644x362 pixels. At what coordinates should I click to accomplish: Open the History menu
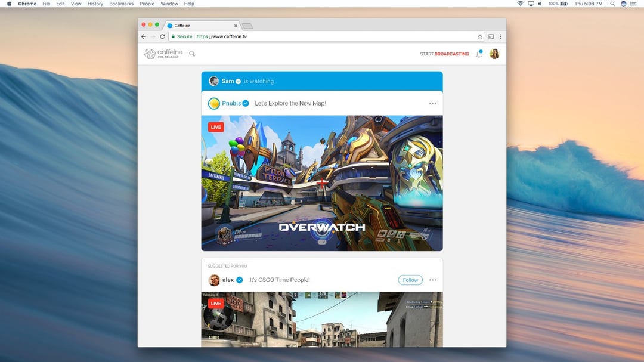coord(95,4)
